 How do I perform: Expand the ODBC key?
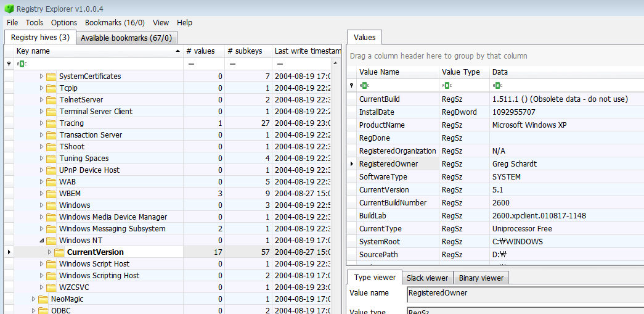tap(34, 311)
